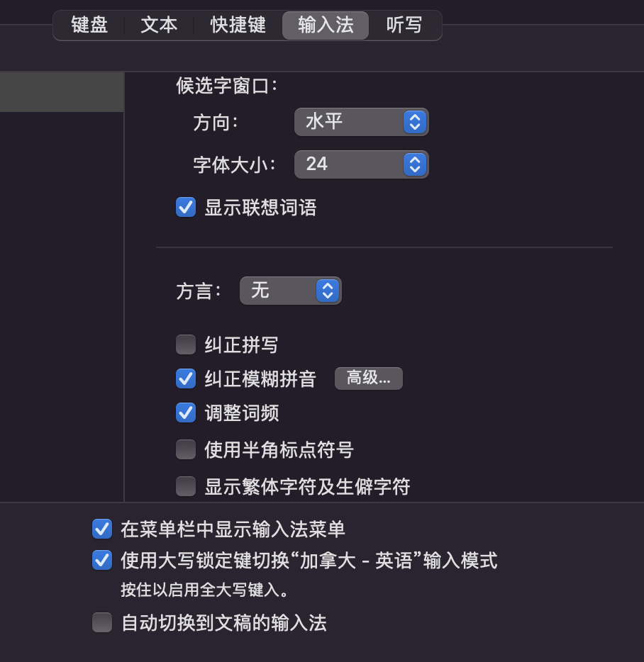Toggle the 调整词频 checkbox
644x662 pixels.
tap(186, 413)
